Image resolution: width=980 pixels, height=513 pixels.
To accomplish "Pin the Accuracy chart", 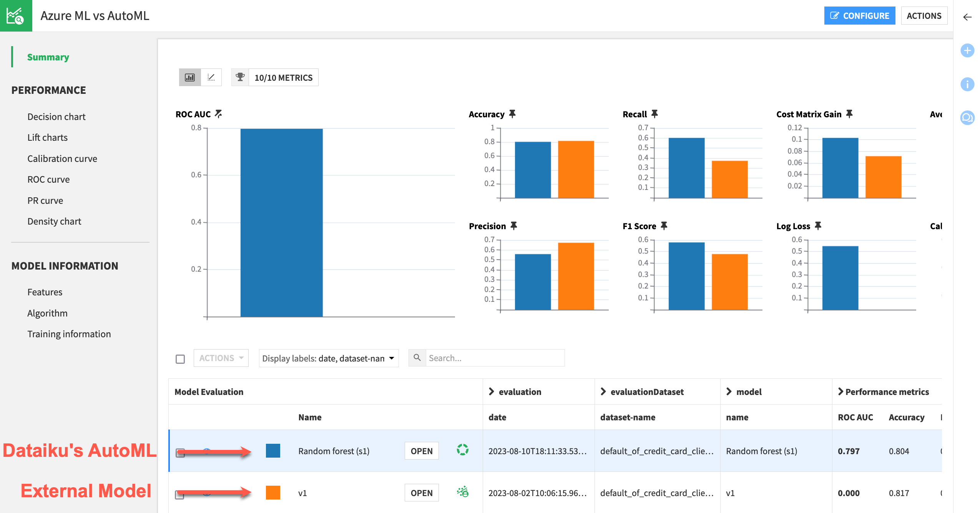I will (x=512, y=114).
